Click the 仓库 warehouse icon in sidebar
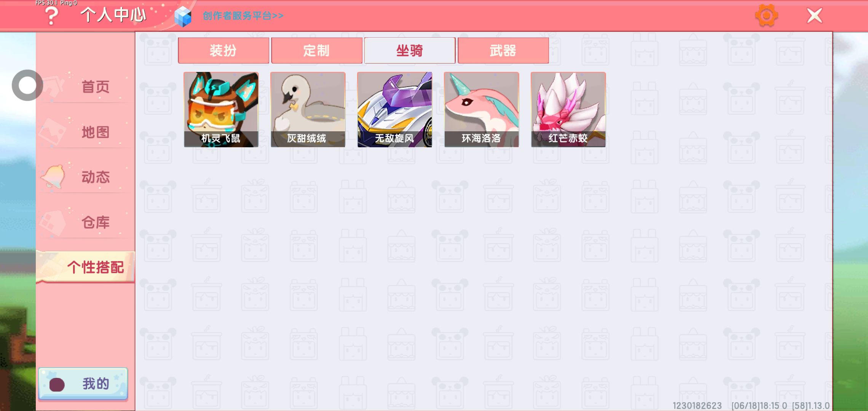 click(x=52, y=222)
